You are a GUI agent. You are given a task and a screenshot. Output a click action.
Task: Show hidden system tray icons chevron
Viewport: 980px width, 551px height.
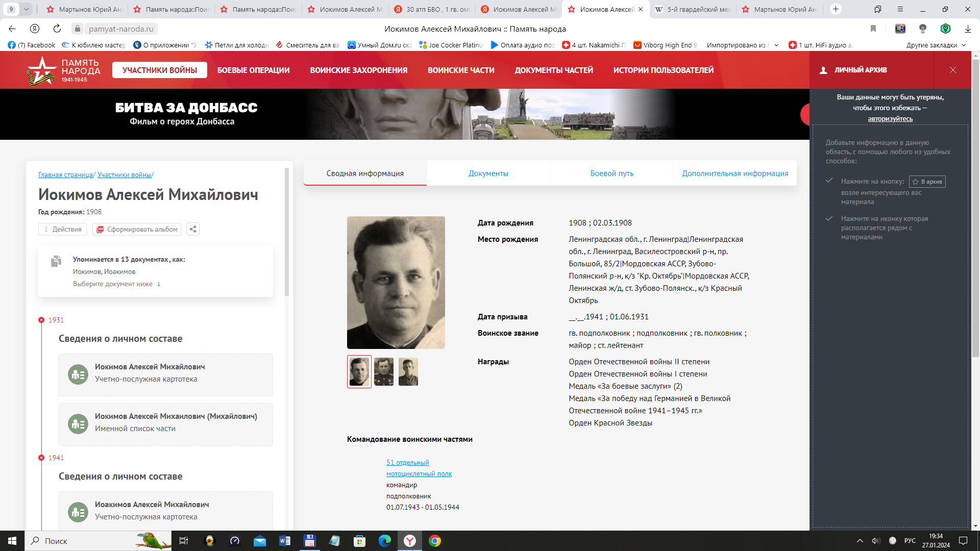click(x=860, y=541)
